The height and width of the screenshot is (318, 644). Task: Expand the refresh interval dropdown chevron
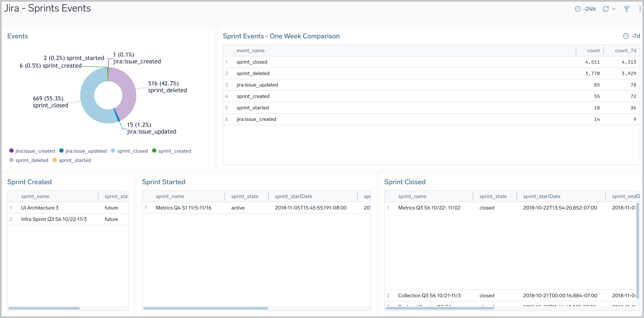pos(614,9)
